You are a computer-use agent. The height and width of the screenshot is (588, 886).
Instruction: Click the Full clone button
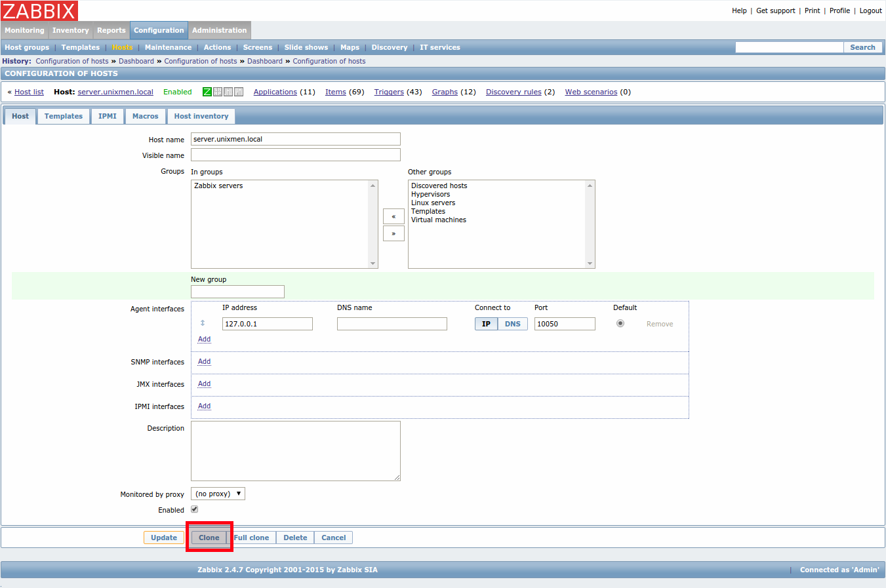tap(251, 538)
